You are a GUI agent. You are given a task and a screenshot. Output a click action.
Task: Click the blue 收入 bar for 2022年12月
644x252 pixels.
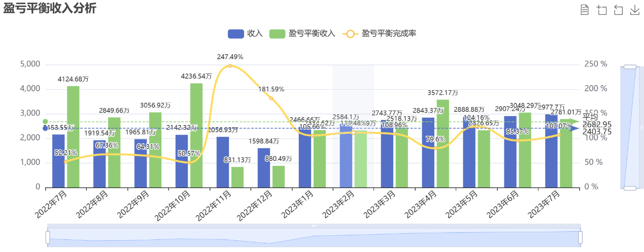pyautogui.click(x=264, y=168)
